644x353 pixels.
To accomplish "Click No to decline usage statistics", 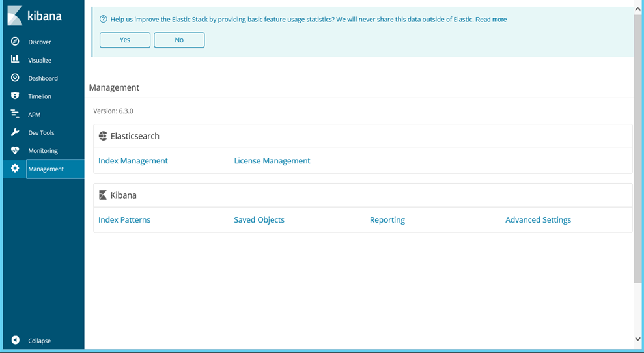I will [x=179, y=40].
